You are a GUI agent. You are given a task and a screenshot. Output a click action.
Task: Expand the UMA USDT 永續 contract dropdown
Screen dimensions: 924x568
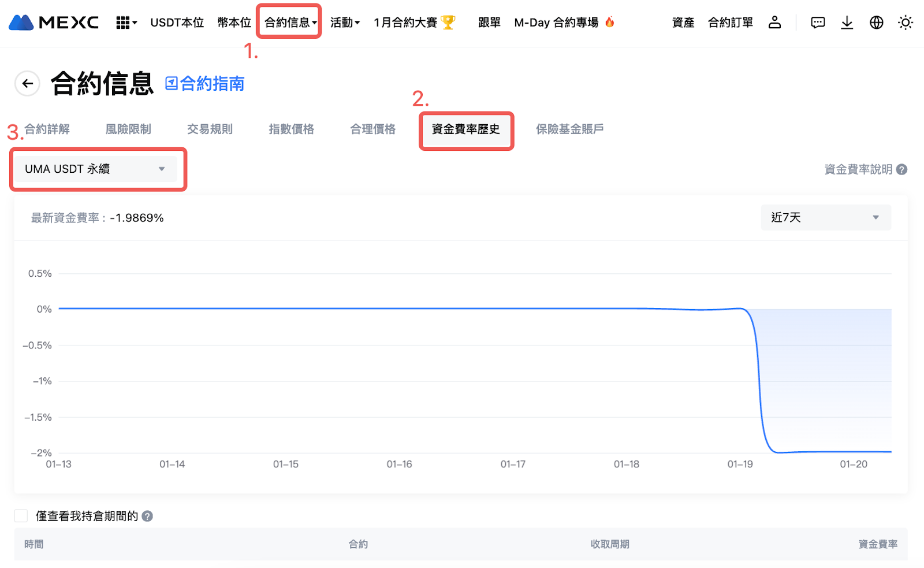coord(96,169)
